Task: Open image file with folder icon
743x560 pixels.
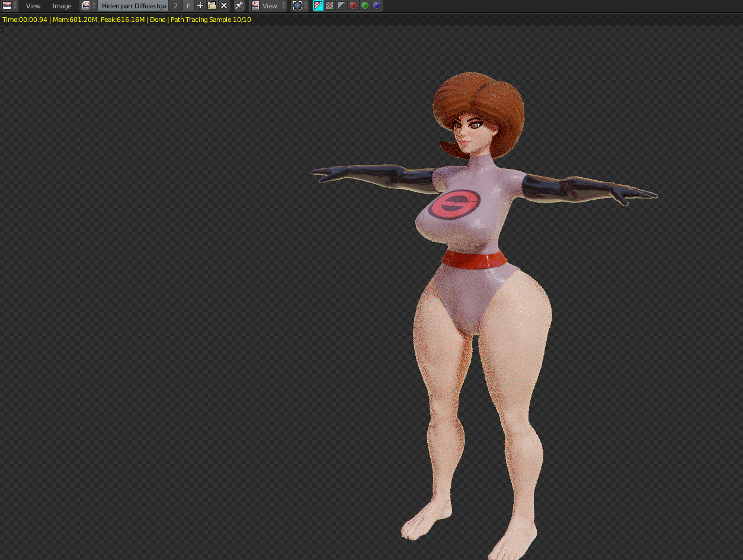Action: [212, 6]
